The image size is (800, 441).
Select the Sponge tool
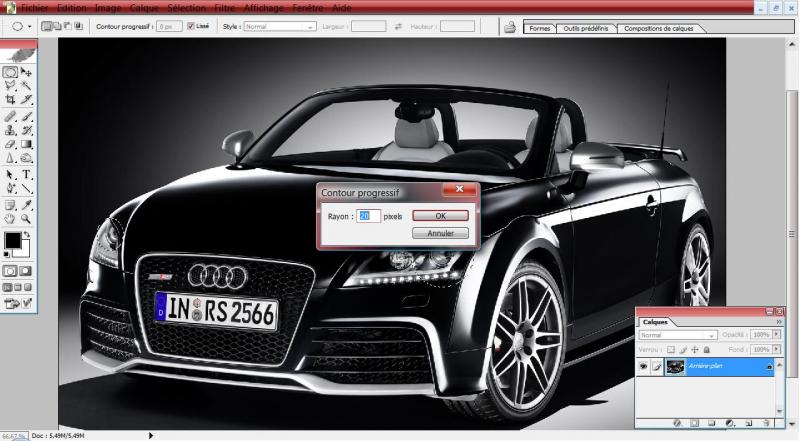point(26,158)
